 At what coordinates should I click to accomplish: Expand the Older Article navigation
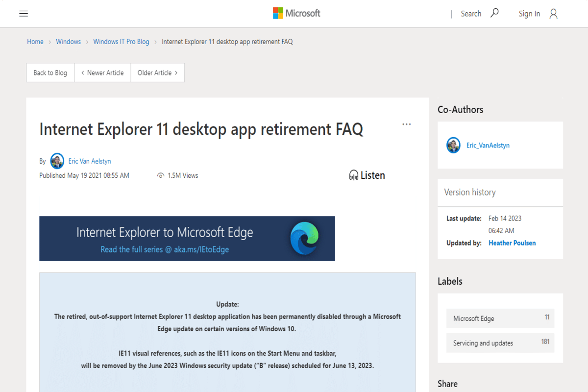click(x=157, y=72)
